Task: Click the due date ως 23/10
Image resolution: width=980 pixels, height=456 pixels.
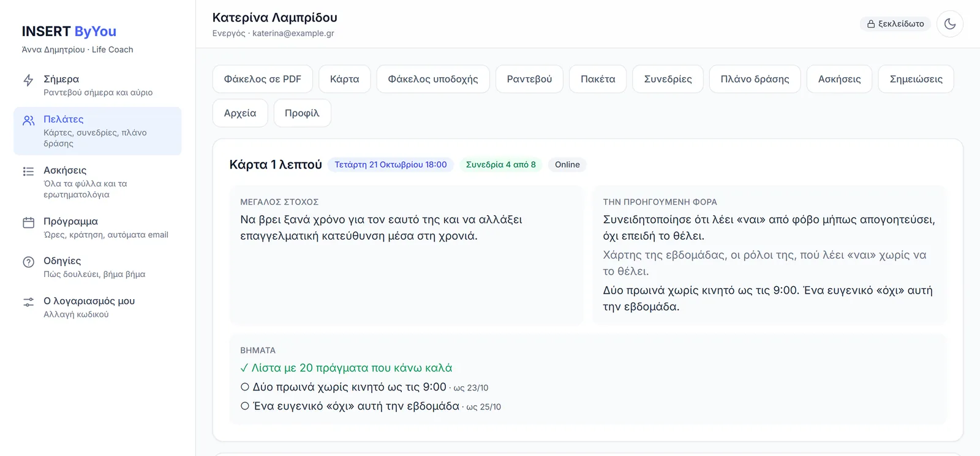Action: (471, 388)
